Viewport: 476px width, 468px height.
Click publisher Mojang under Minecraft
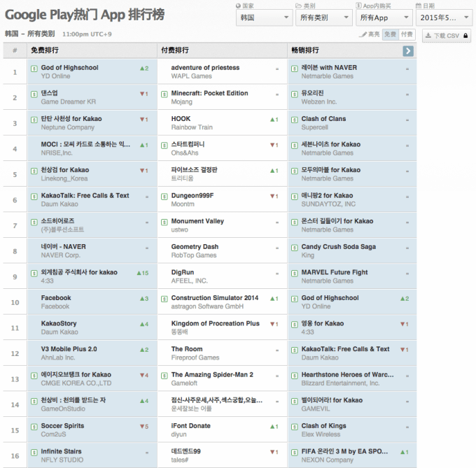point(181,102)
